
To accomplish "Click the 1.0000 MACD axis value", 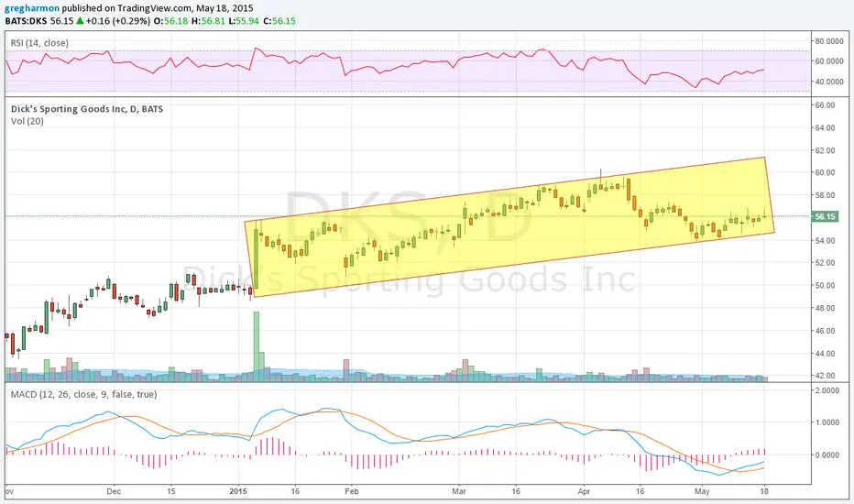I will [x=827, y=422].
